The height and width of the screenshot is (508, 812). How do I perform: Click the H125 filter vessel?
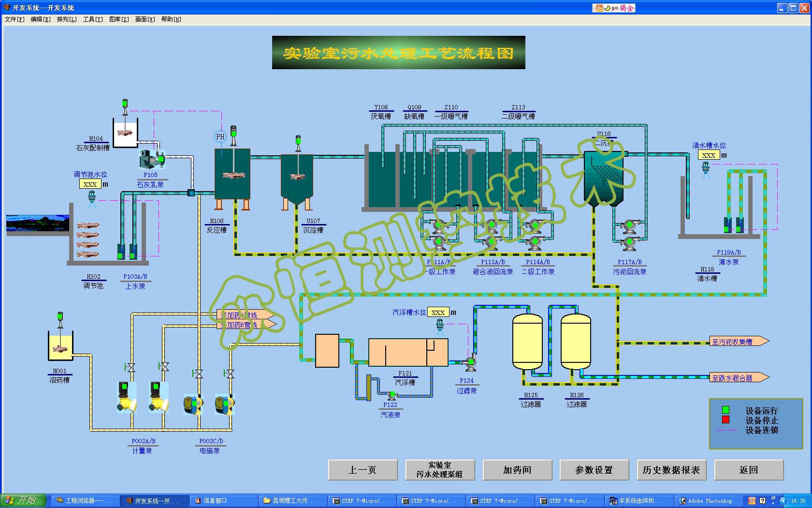point(527,341)
